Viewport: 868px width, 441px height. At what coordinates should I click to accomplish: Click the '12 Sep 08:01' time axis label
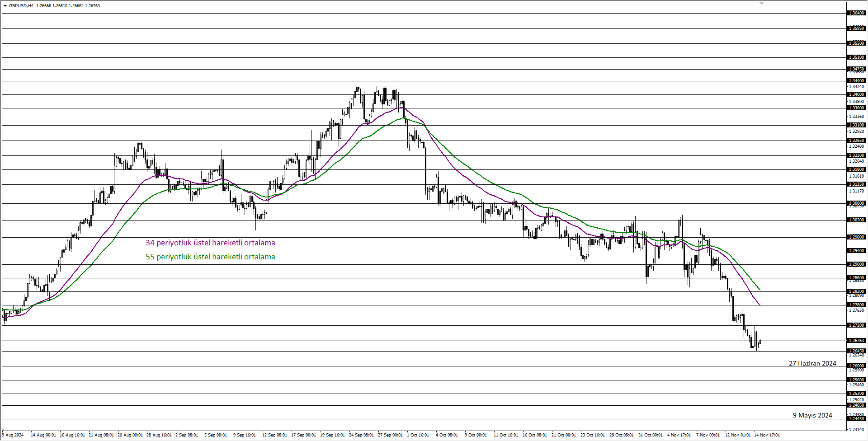(274, 435)
